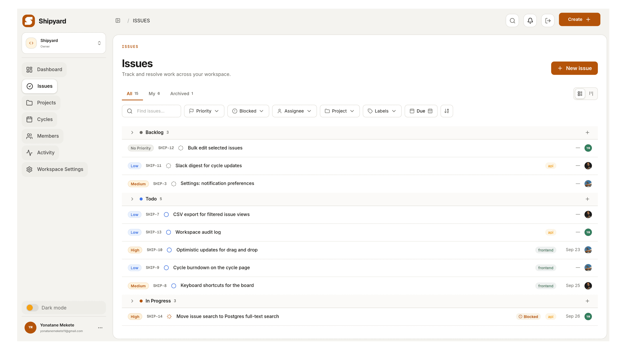This screenshot has height=362, width=644.
Task: Open Workspace Settings in sidebar
Action: 55,169
